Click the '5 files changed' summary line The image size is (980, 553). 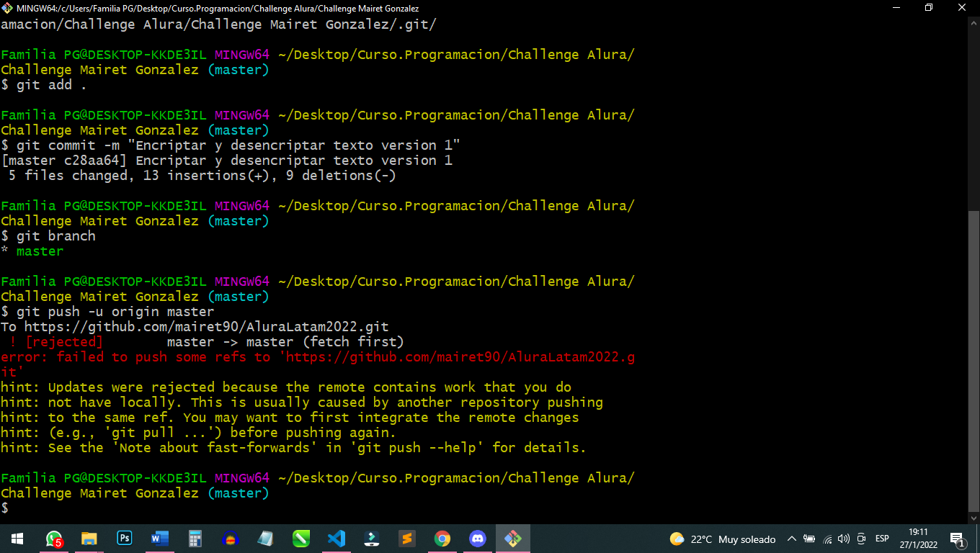(x=202, y=176)
